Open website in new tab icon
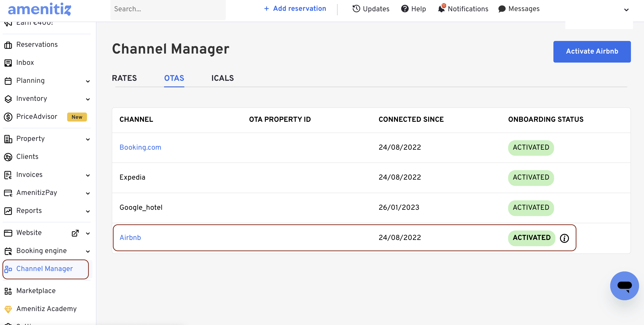 [x=75, y=233]
